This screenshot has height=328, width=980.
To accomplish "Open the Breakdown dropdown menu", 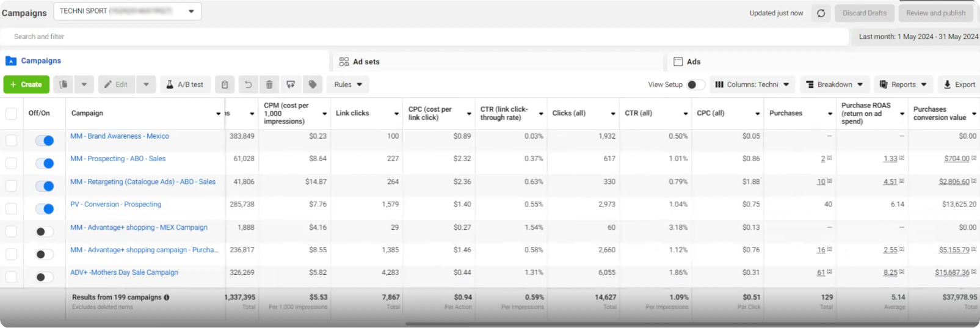I will [834, 85].
